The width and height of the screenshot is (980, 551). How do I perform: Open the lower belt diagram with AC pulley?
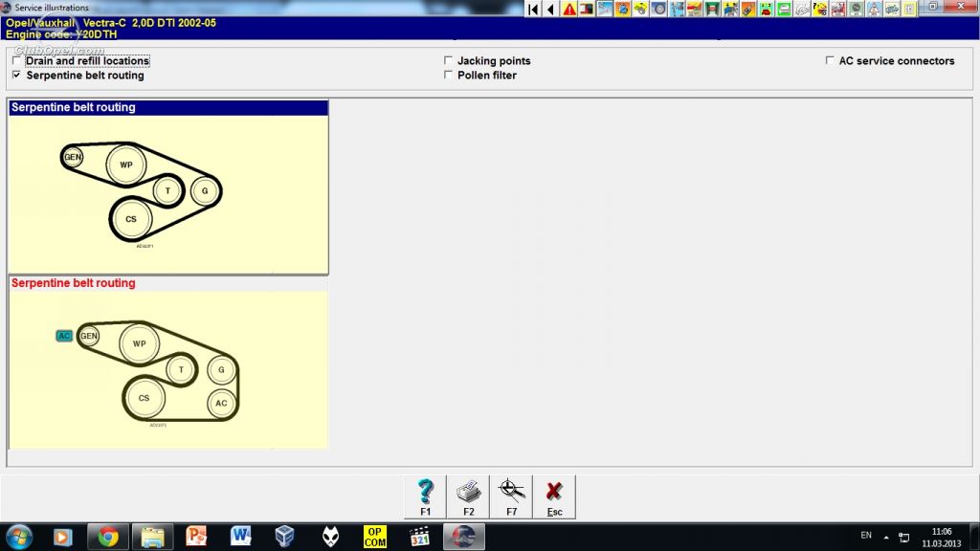(168, 370)
